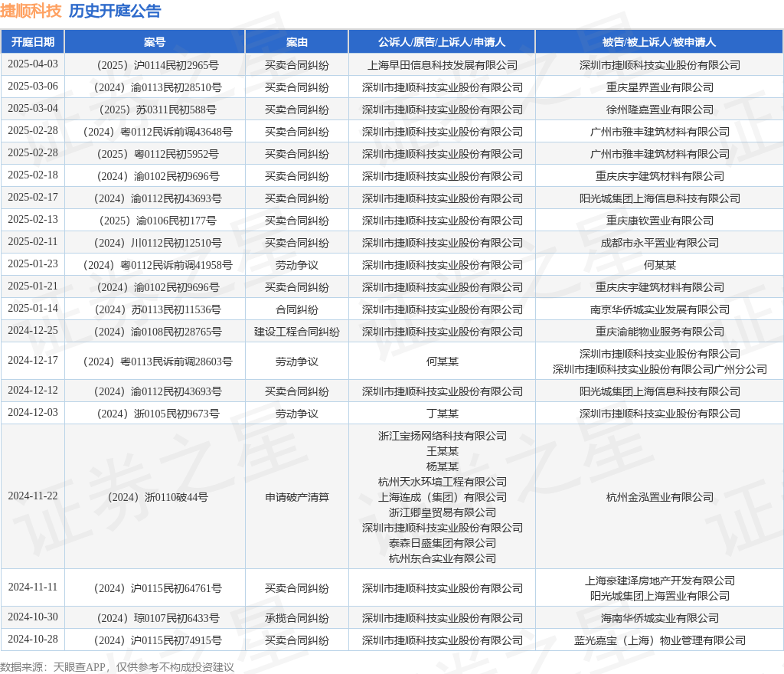
Task: Select the date 2024-12-25
Action: click(33, 331)
